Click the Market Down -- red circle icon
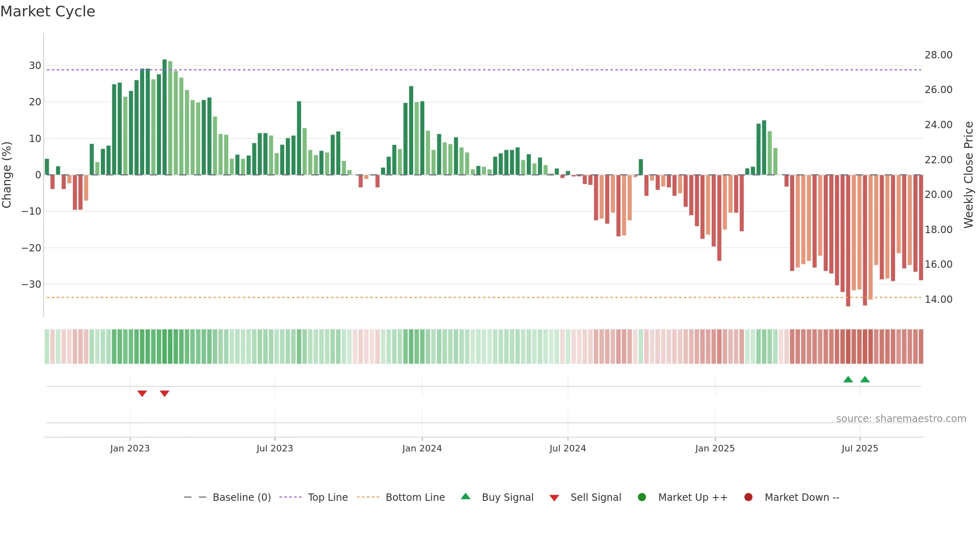The height and width of the screenshot is (551, 980). click(748, 497)
